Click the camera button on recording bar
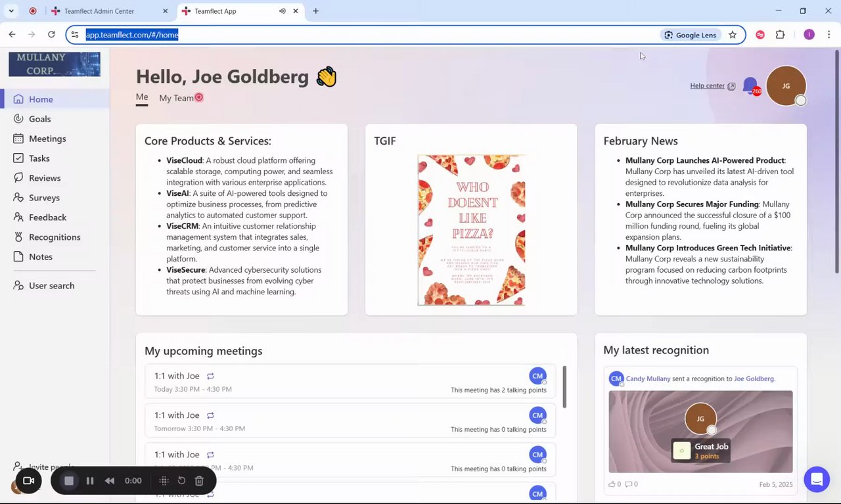 [28, 481]
